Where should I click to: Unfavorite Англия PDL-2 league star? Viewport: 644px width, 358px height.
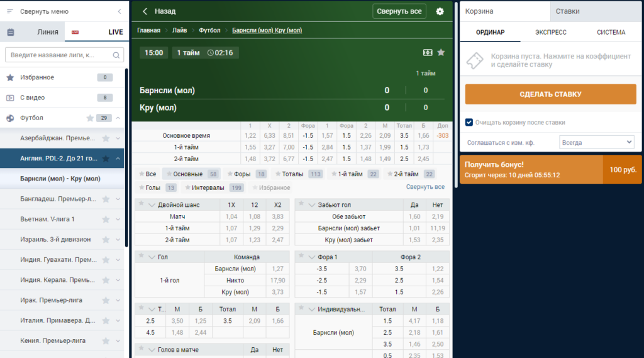(x=106, y=159)
